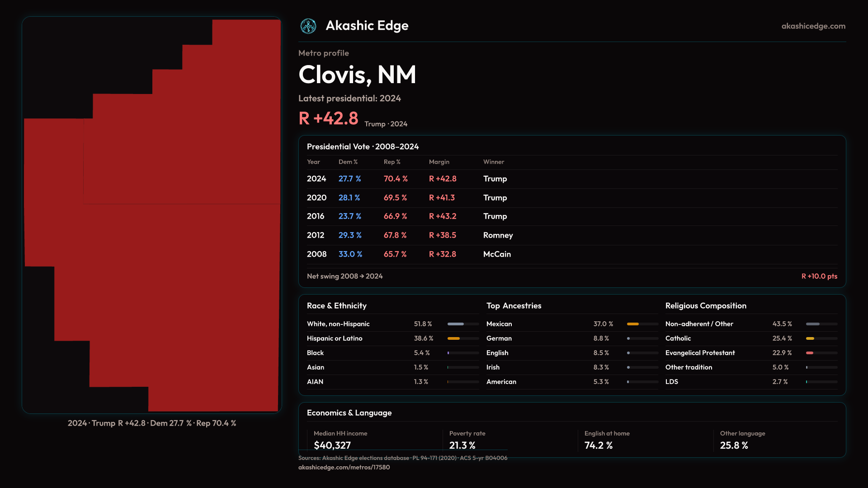Click the 2012 Romney winner cell
Screen dimensions: 868x488
click(498, 235)
